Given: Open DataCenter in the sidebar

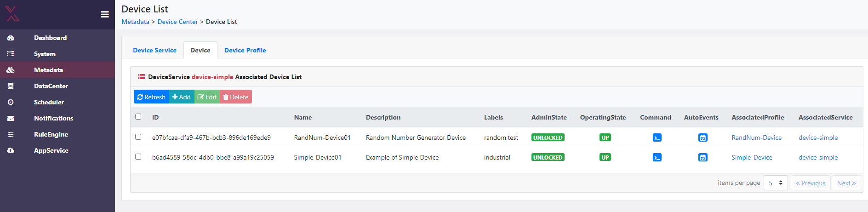Looking at the screenshot, I should pos(51,86).
